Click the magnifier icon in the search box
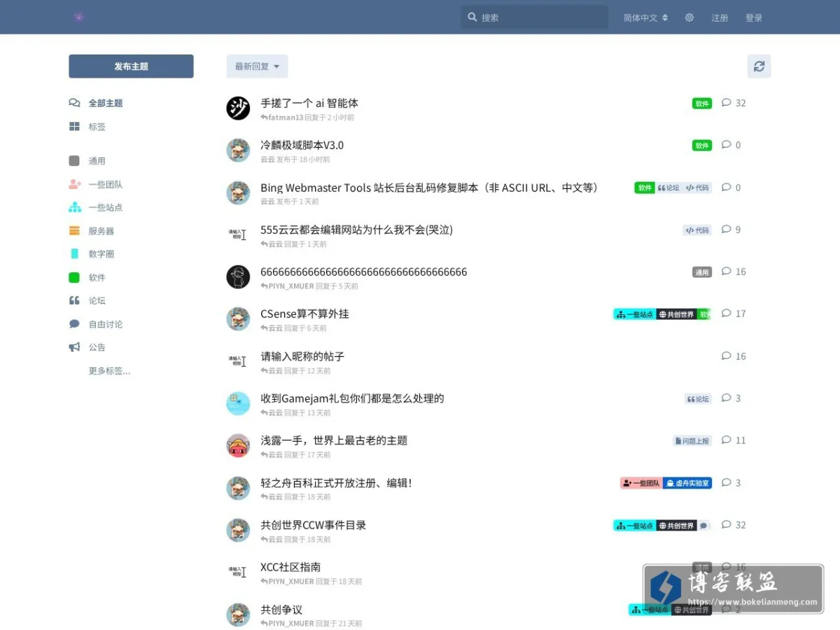 point(472,17)
